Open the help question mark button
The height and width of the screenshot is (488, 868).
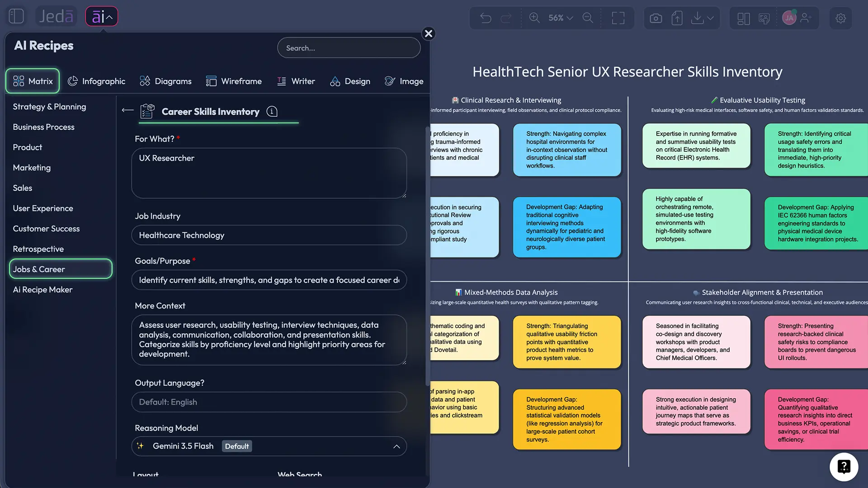(844, 467)
